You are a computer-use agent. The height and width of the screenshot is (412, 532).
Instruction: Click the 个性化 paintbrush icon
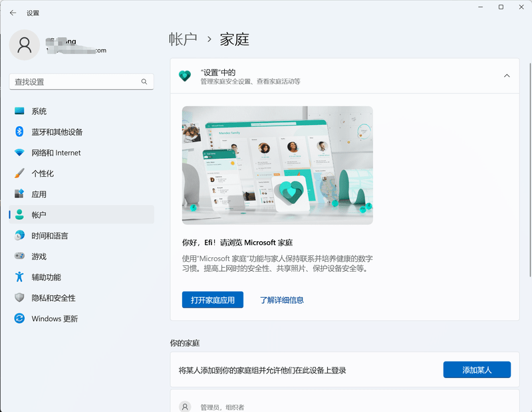tap(19, 173)
